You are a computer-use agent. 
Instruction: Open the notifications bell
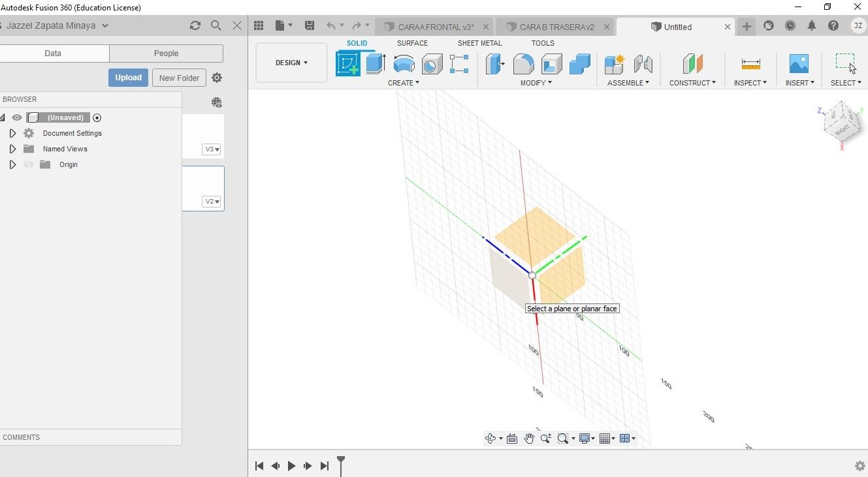pyautogui.click(x=812, y=25)
